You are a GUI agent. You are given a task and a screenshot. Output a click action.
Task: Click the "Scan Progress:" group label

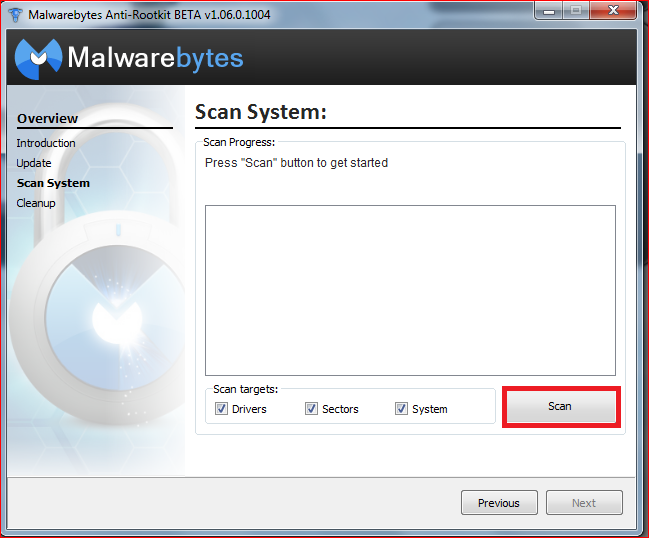(x=239, y=142)
